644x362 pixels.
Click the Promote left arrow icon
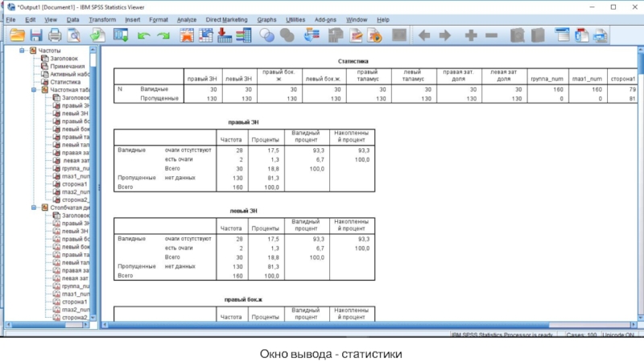[423, 35]
